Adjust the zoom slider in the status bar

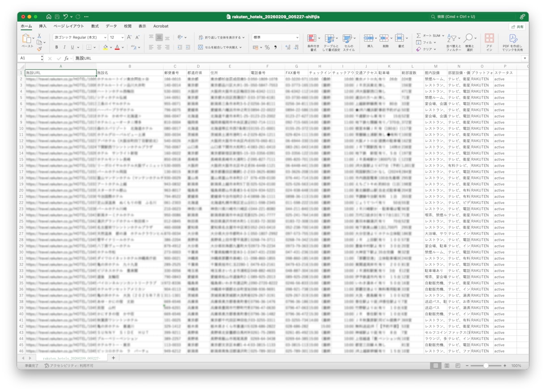point(486,366)
